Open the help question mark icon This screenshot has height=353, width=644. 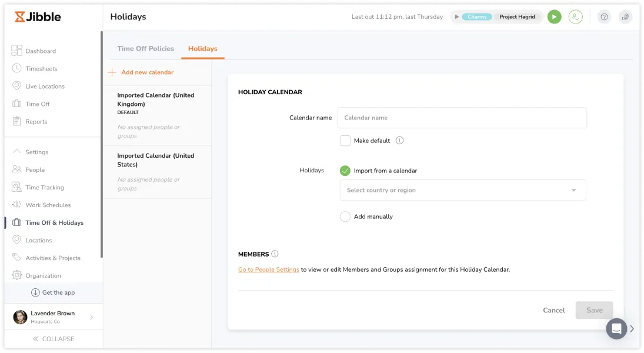click(x=604, y=17)
